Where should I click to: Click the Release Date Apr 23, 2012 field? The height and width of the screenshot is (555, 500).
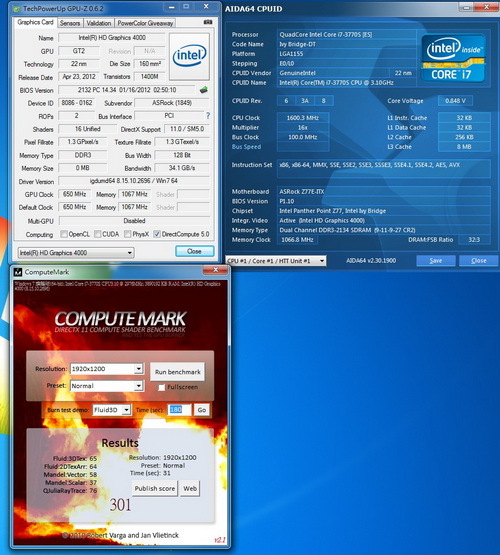pos(79,77)
